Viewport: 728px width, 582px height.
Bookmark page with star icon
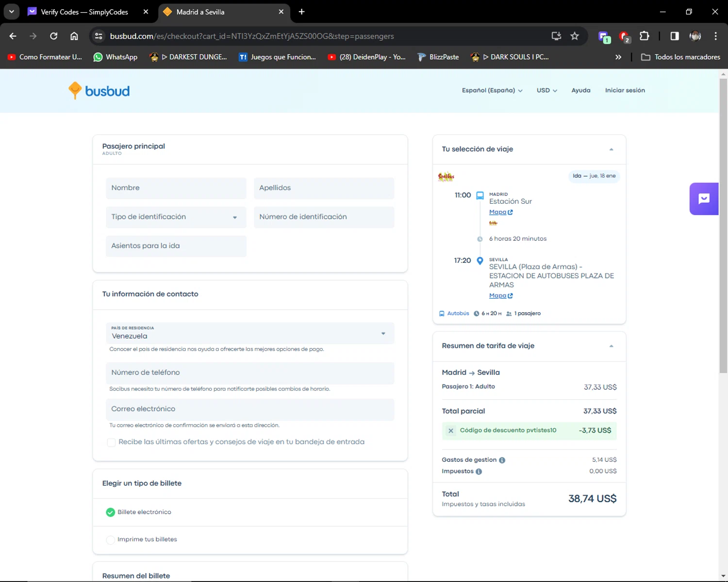tap(575, 36)
